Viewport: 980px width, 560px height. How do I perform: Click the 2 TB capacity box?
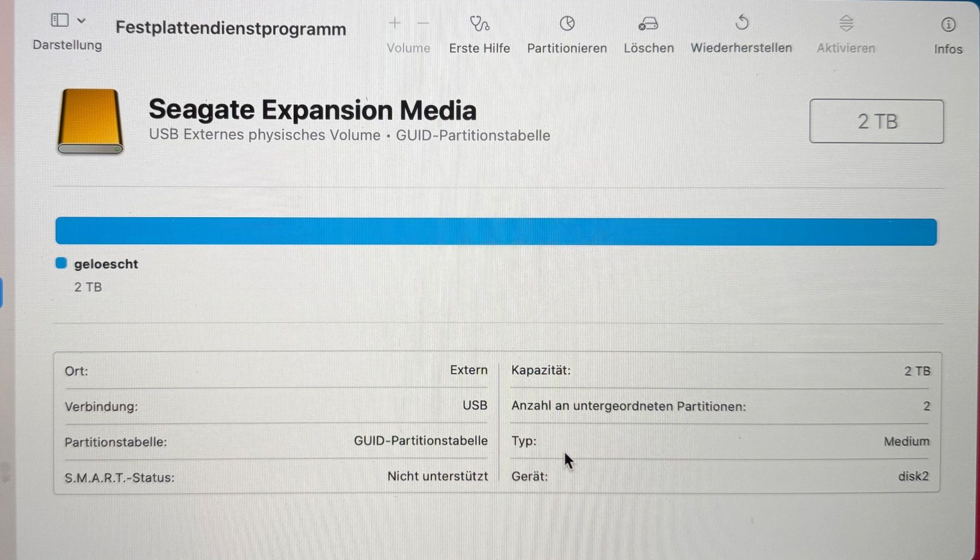tap(877, 121)
